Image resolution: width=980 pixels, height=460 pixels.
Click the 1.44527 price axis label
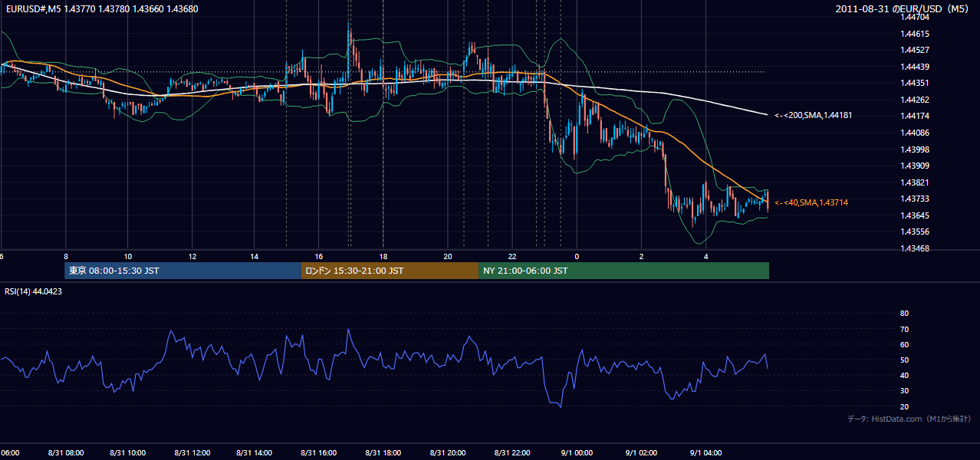click(x=915, y=50)
